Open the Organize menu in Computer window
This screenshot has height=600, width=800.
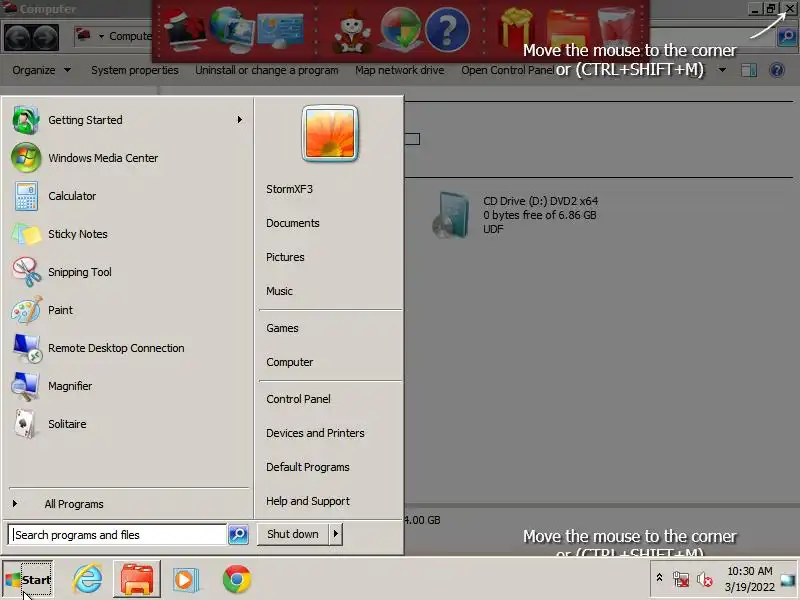pos(41,70)
